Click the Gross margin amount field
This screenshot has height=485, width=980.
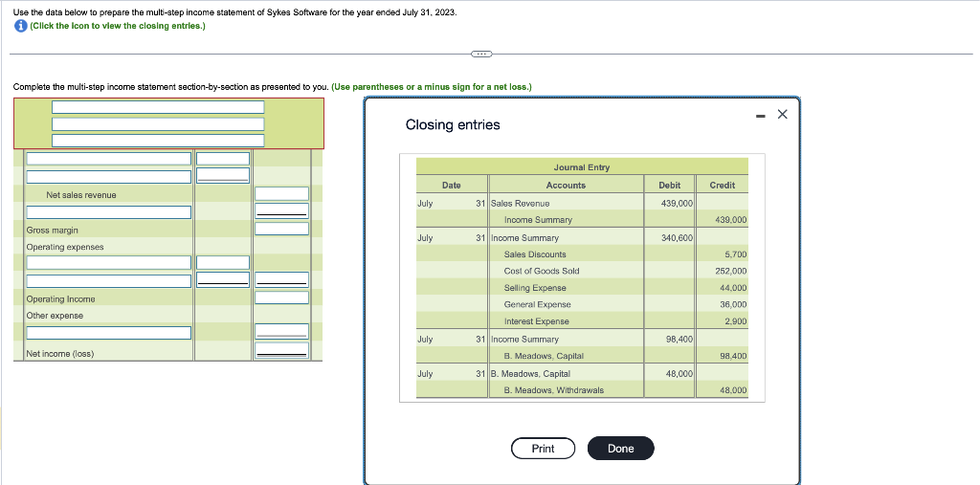click(x=281, y=229)
